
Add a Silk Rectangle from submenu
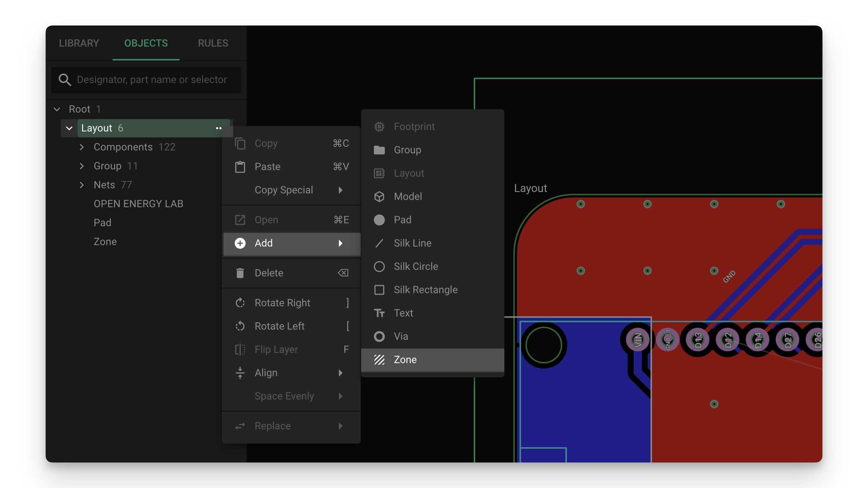click(x=433, y=290)
